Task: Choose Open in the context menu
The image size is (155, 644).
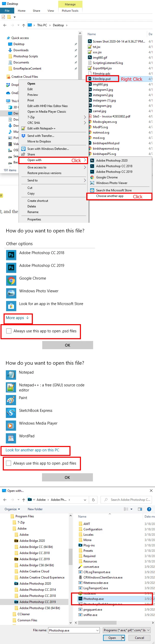Action: point(31,84)
